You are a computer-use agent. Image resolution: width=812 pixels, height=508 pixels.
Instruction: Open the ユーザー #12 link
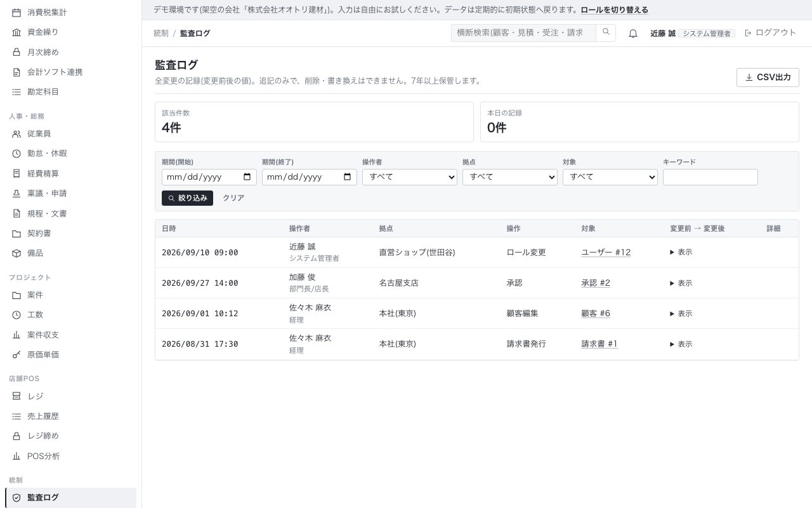click(x=606, y=252)
